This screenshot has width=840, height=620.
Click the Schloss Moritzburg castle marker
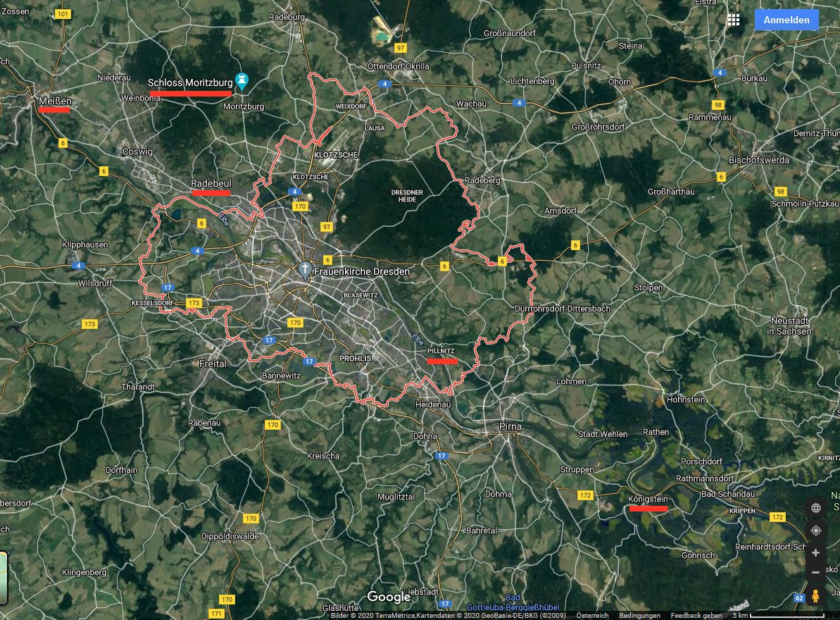pos(242,82)
